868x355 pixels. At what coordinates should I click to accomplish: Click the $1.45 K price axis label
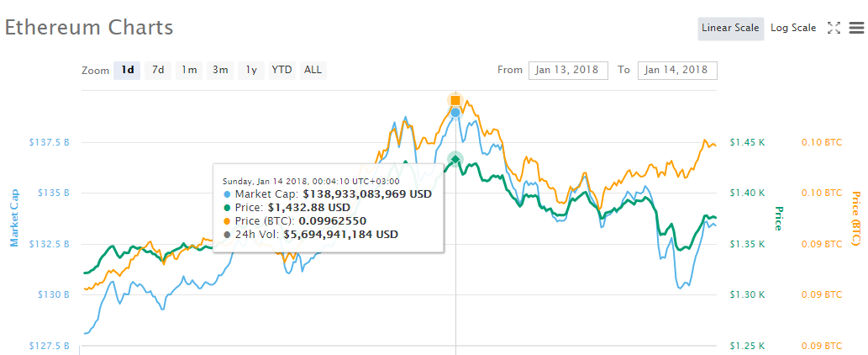click(747, 142)
